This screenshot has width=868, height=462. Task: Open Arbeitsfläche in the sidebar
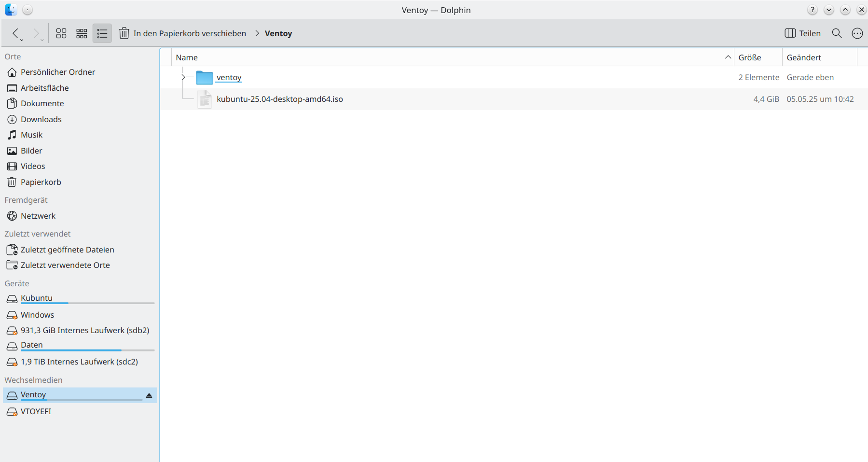click(80, 88)
